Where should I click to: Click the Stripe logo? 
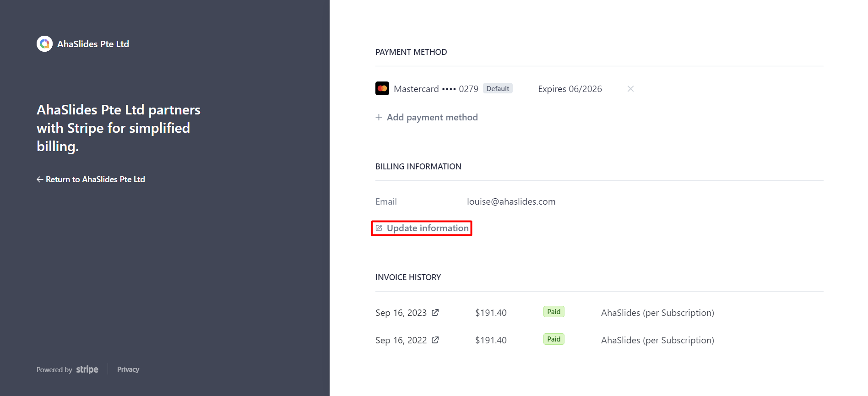pyautogui.click(x=87, y=369)
